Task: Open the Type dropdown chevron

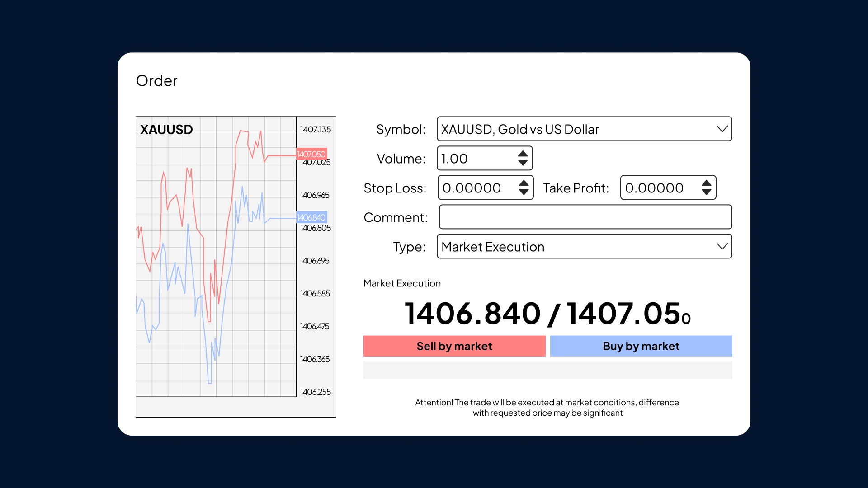Action: pyautogui.click(x=722, y=246)
